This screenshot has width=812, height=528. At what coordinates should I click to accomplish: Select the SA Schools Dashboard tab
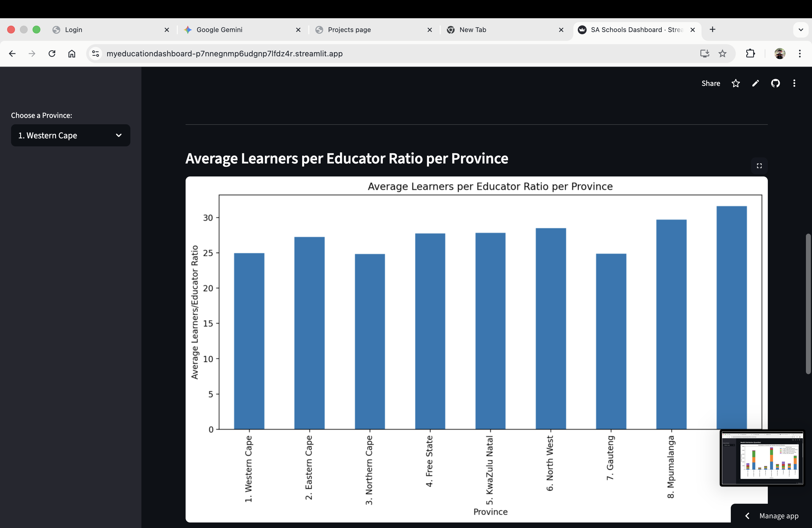pos(637,30)
